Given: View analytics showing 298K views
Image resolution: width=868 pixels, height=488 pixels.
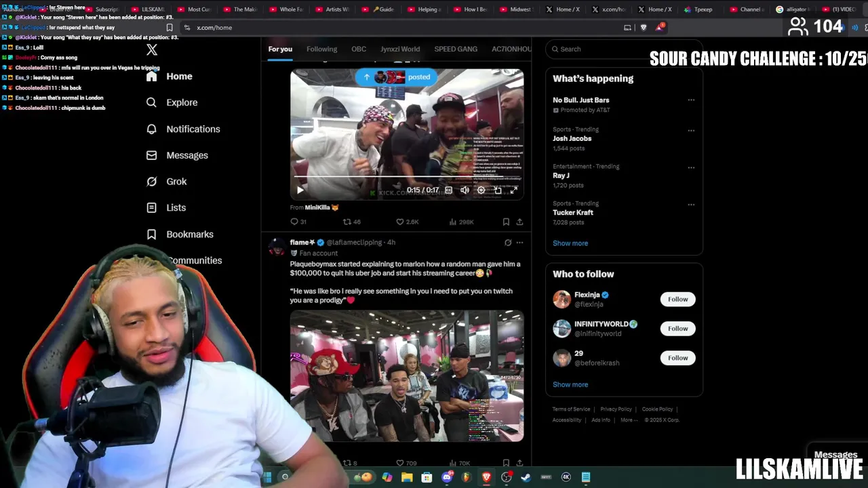Looking at the screenshot, I should [461, 222].
